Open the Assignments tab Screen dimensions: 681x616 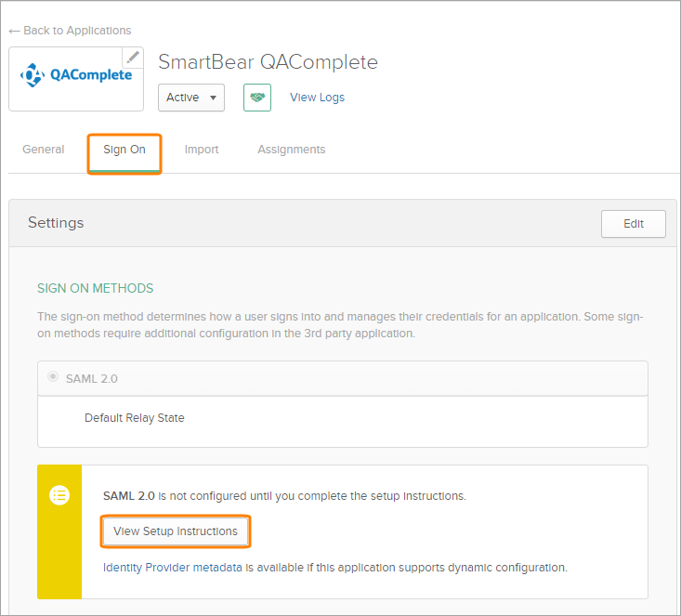pyautogui.click(x=292, y=150)
